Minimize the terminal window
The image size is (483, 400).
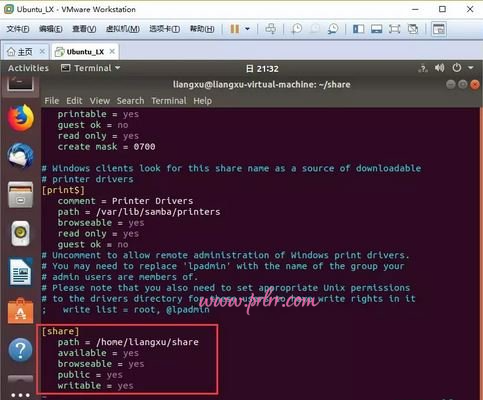[x=451, y=85]
